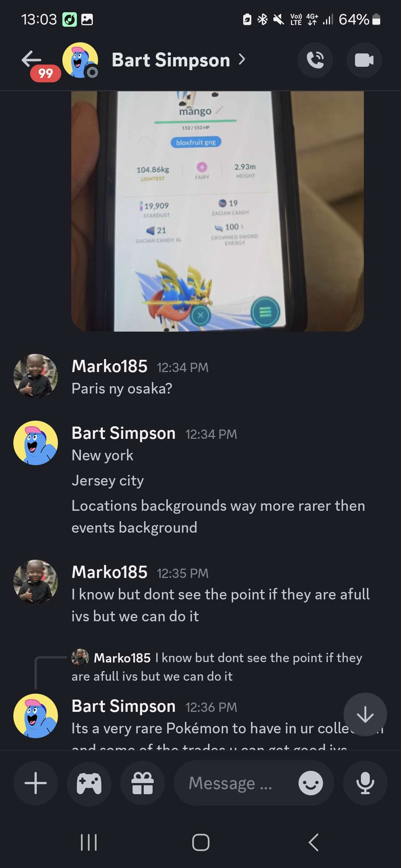Tap the Android back navigation button

tap(313, 842)
